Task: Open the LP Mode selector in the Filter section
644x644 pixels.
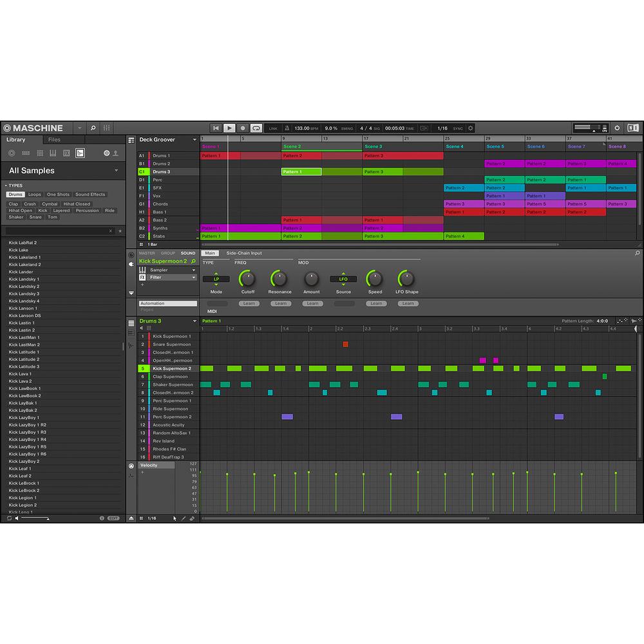Action: click(x=216, y=279)
